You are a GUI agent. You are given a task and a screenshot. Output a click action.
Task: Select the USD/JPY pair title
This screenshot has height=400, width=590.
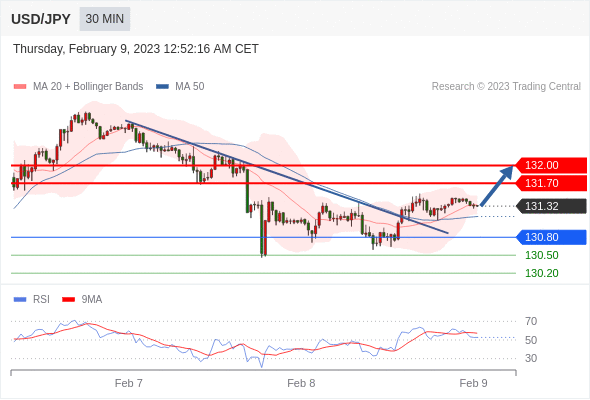coord(41,19)
